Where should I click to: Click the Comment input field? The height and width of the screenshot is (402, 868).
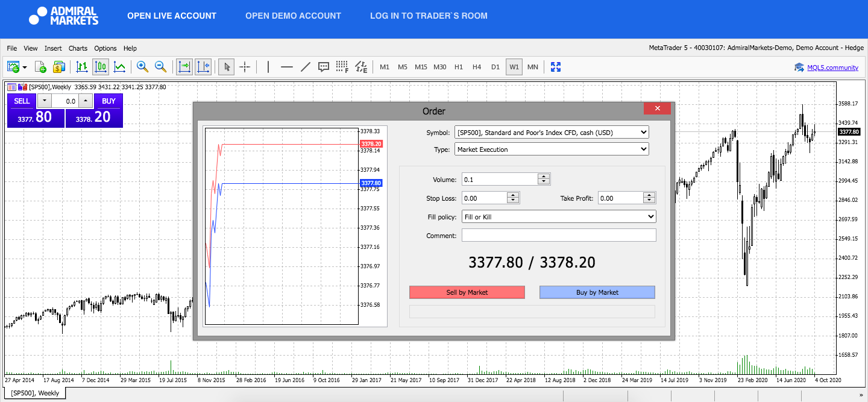[x=559, y=235]
